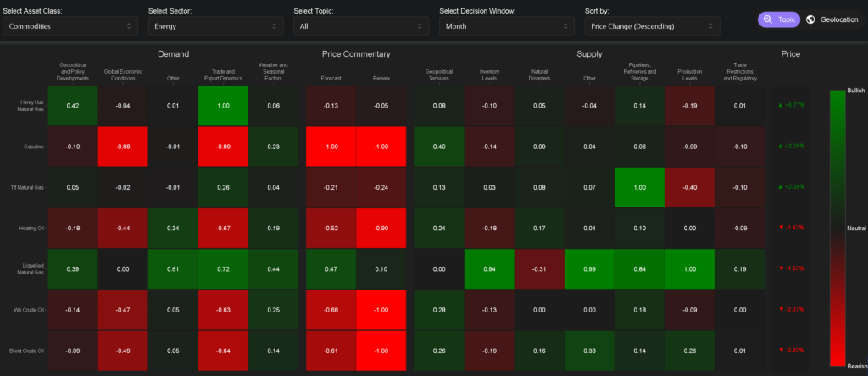This screenshot has width=868, height=376.
Task: Click Heating Oil Review -0.90 cell
Action: pyautogui.click(x=381, y=228)
